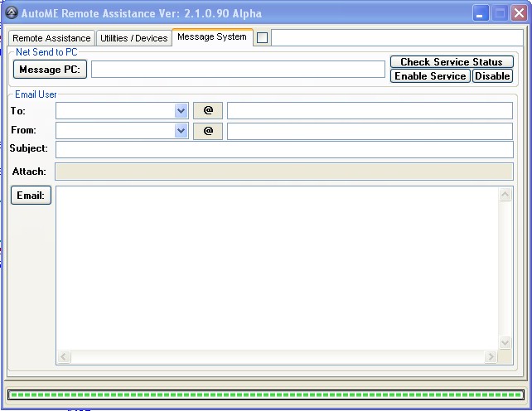Viewport: 532px width, 411px height.
Task: Open the From sender dropdown
Action: [x=181, y=131]
